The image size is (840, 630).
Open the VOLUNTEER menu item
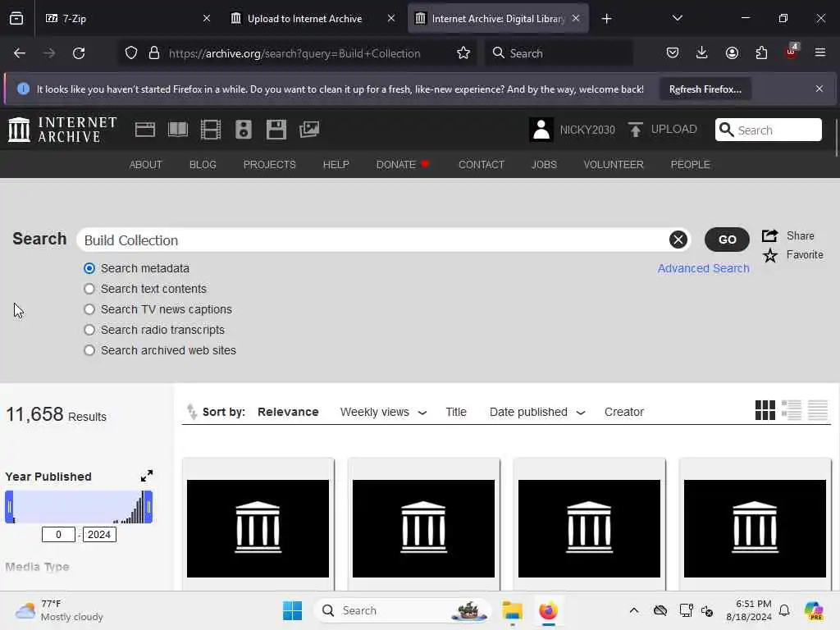tap(614, 164)
